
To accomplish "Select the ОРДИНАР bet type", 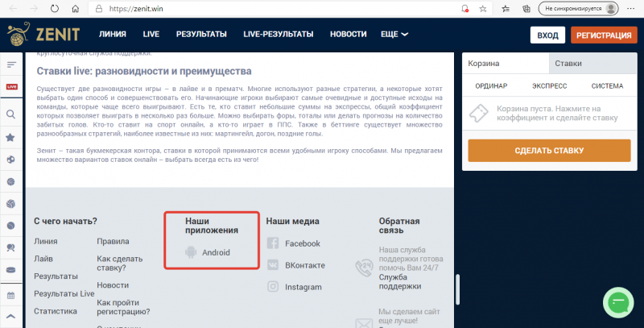I will pos(491,86).
